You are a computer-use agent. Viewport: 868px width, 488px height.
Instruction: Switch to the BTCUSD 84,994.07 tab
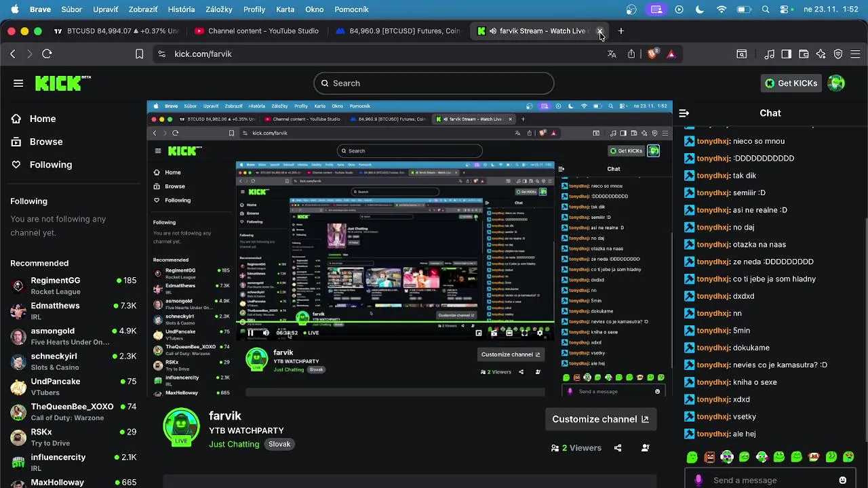pyautogui.click(x=116, y=31)
